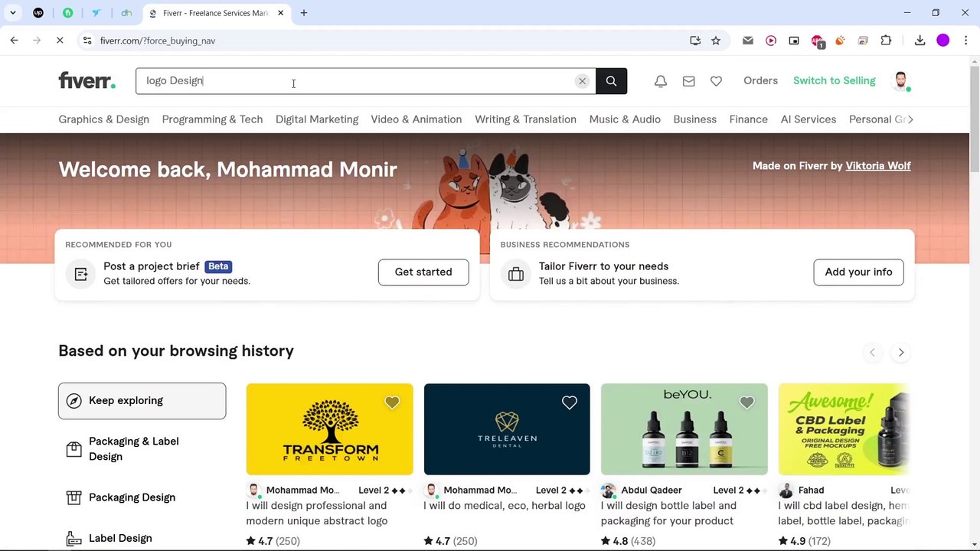Open saved lists heart icon
This screenshot has width=980, height=551.
[x=716, y=81]
